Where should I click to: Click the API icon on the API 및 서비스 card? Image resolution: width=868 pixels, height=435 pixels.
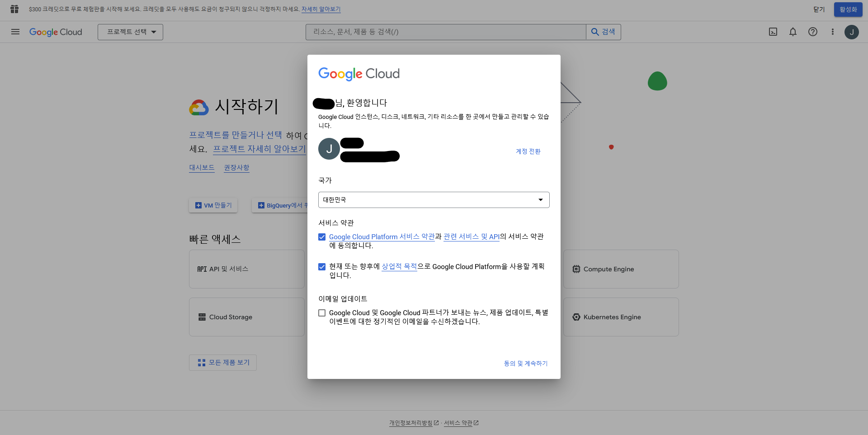pos(202,269)
